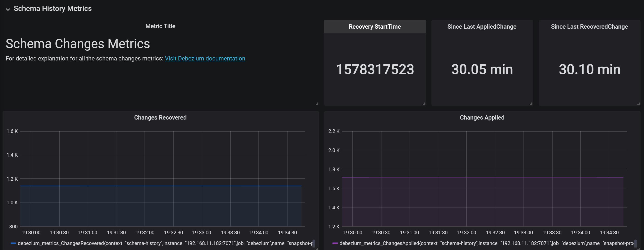
Task: Open the Changes Applied panel title menu
Action: [482, 117]
